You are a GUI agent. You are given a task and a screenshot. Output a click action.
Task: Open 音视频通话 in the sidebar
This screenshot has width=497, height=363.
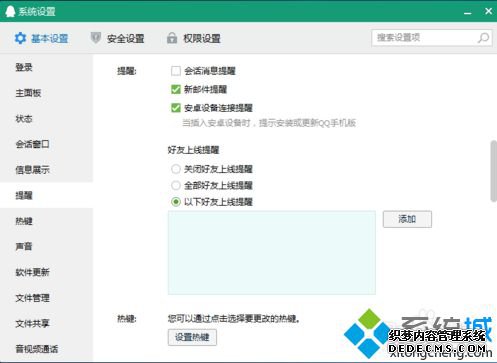46,349
